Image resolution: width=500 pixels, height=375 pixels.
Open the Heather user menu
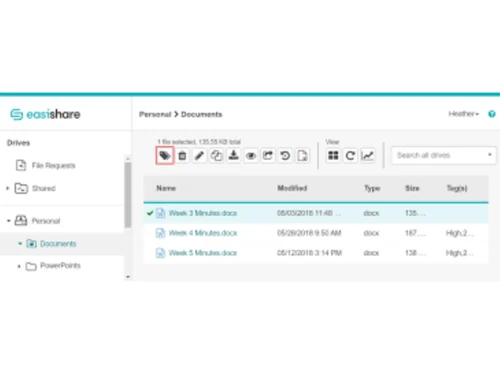click(x=463, y=114)
